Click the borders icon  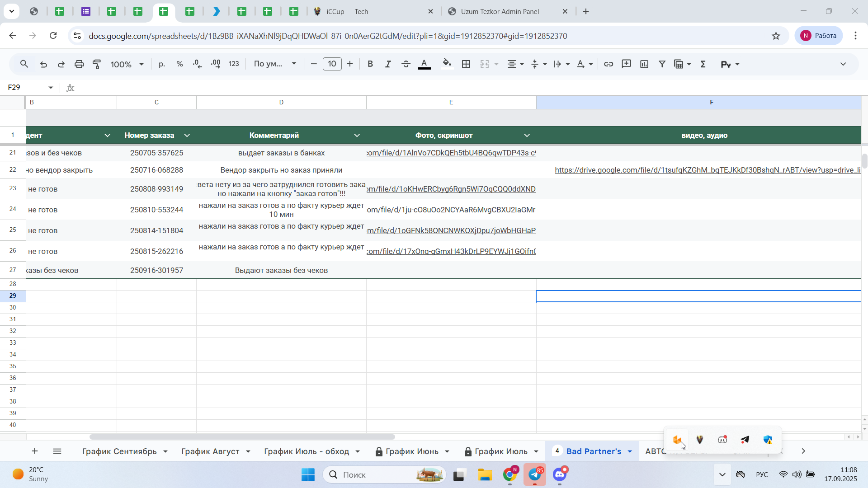pyautogui.click(x=466, y=64)
